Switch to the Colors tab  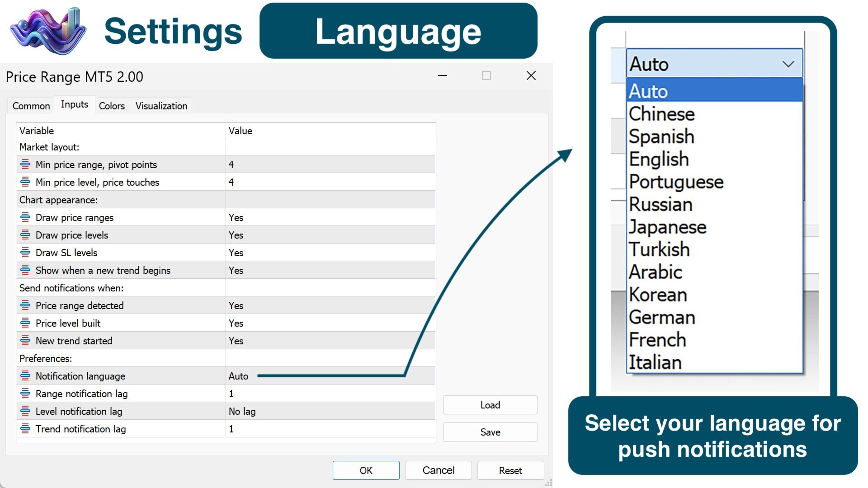coord(112,106)
